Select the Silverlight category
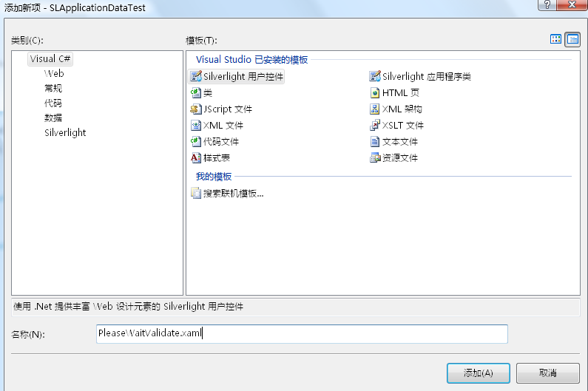Screen dimensions: 588x391 coord(65,133)
